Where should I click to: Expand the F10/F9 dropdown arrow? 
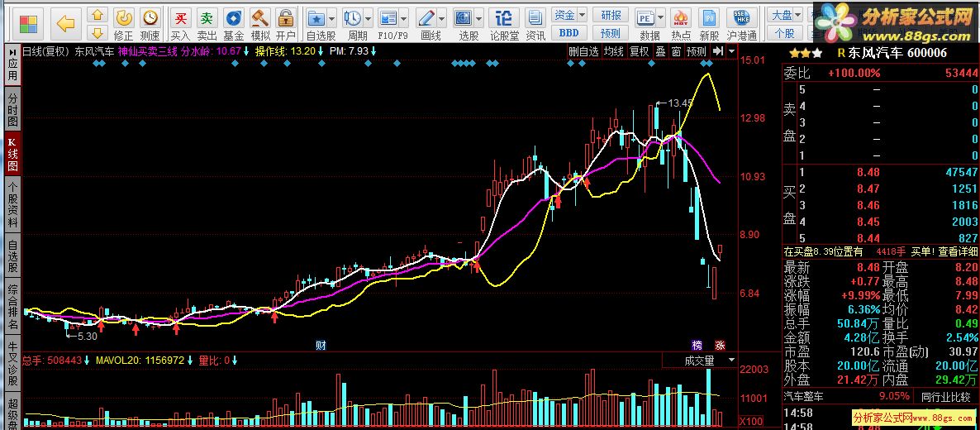tap(404, 17)
